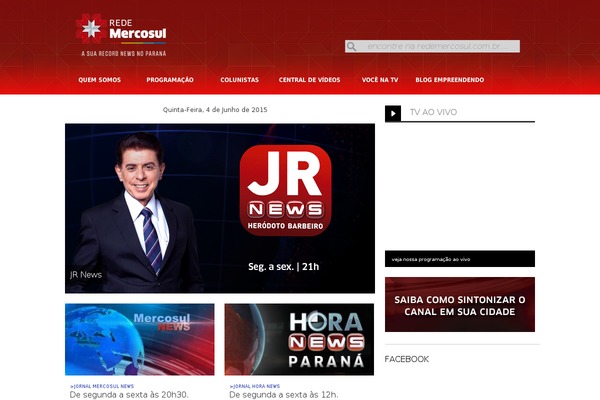Viewport: 600px width, 400px height.
Task: Click the text De segunda a sexta às 12h
Action: pyautogui.click(x=284, y=395)
